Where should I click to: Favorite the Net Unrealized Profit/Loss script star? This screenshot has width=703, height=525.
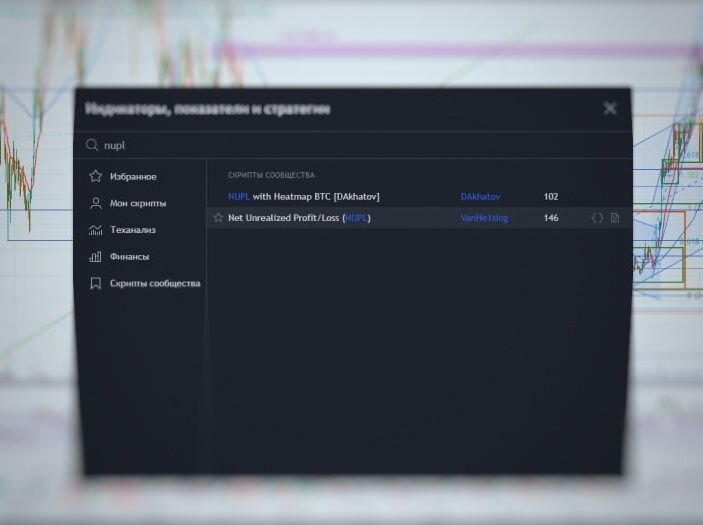coord(218,218)
